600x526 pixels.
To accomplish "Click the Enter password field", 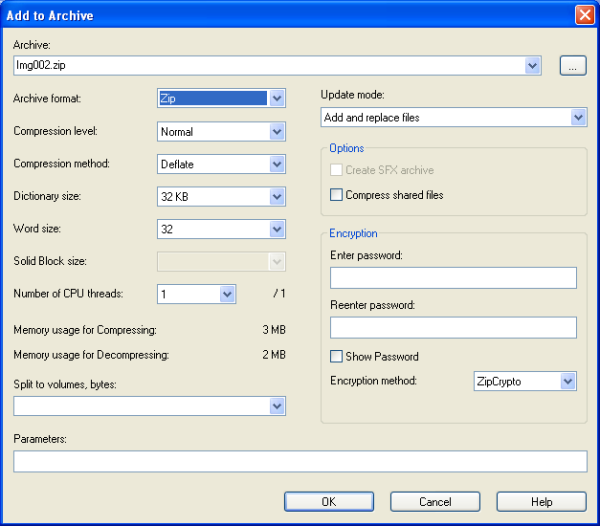I will tap(453, 278).
